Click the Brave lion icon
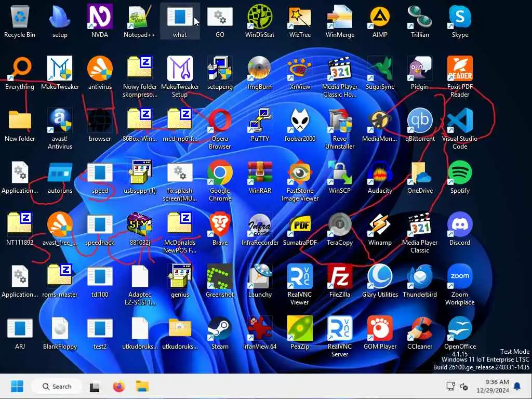This screenshot has width=532, height=399. pyautogui.click(x=220, y=224)
